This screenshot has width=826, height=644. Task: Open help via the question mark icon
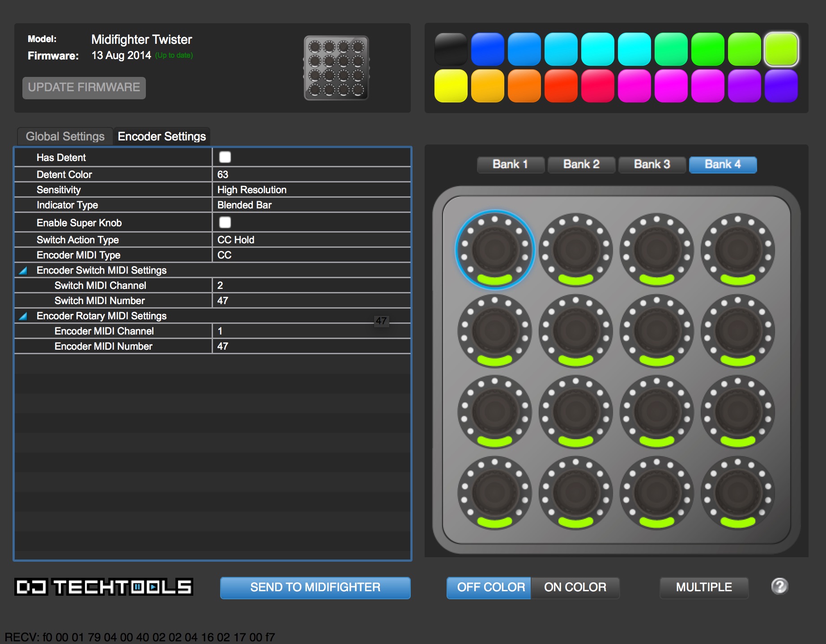click(x=779, y=586)
